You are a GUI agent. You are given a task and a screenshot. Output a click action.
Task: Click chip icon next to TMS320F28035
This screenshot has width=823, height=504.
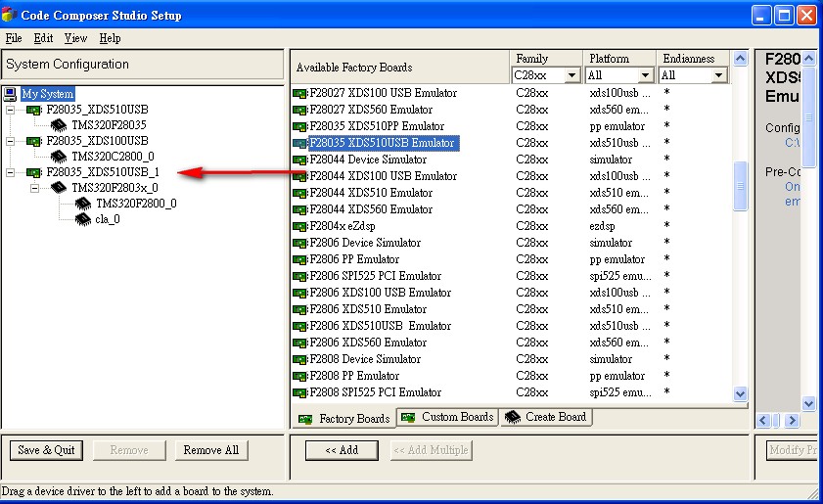pos(59,125)
